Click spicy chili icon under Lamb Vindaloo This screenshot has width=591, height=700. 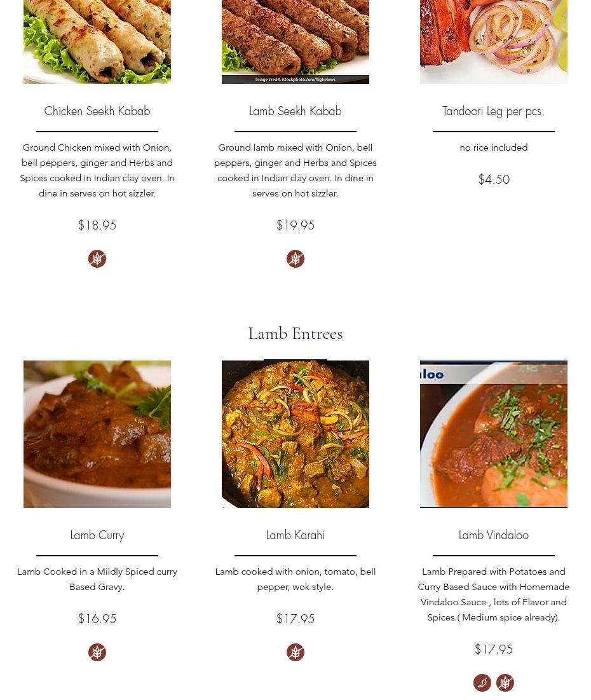[x=482, y=683]
